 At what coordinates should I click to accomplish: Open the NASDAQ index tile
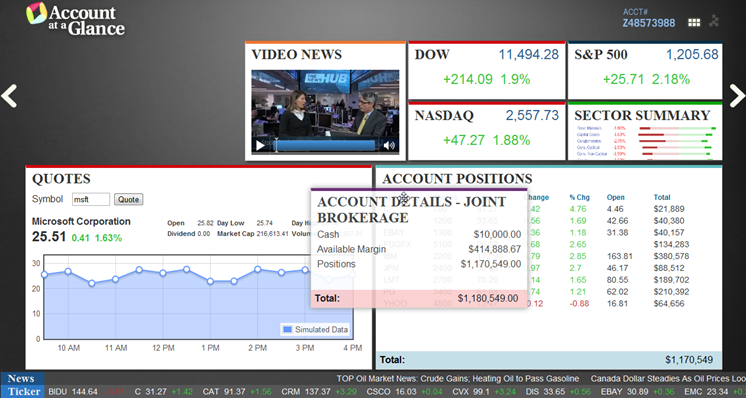486,131
